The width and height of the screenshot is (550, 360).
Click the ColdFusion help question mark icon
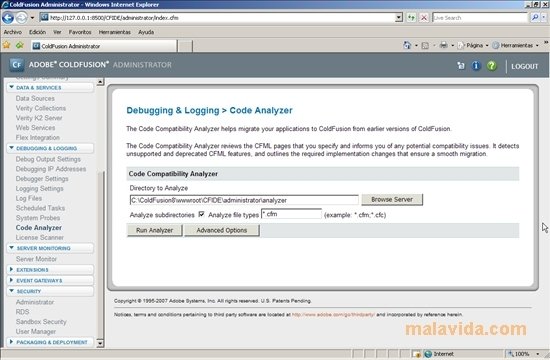(x=491, y=66)
